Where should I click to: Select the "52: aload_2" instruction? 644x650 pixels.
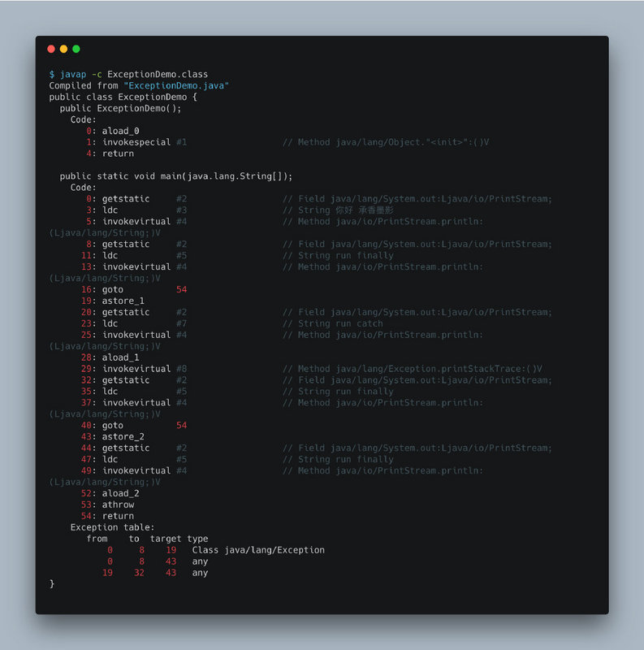click(x=110, y=493)
